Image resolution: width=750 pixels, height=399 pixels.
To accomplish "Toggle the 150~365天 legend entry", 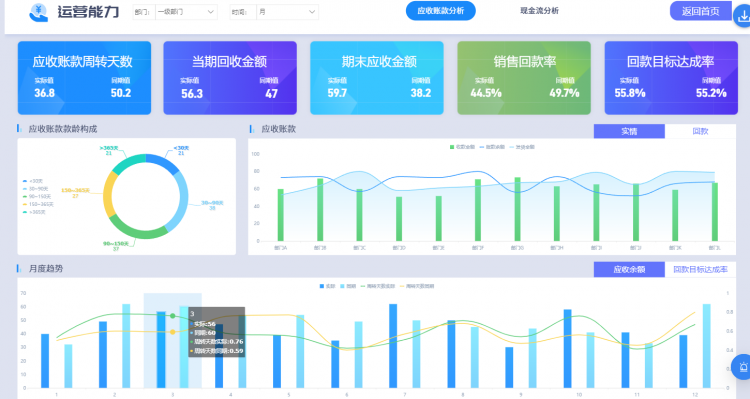I will pyautogui.click(x=38, y=204).
